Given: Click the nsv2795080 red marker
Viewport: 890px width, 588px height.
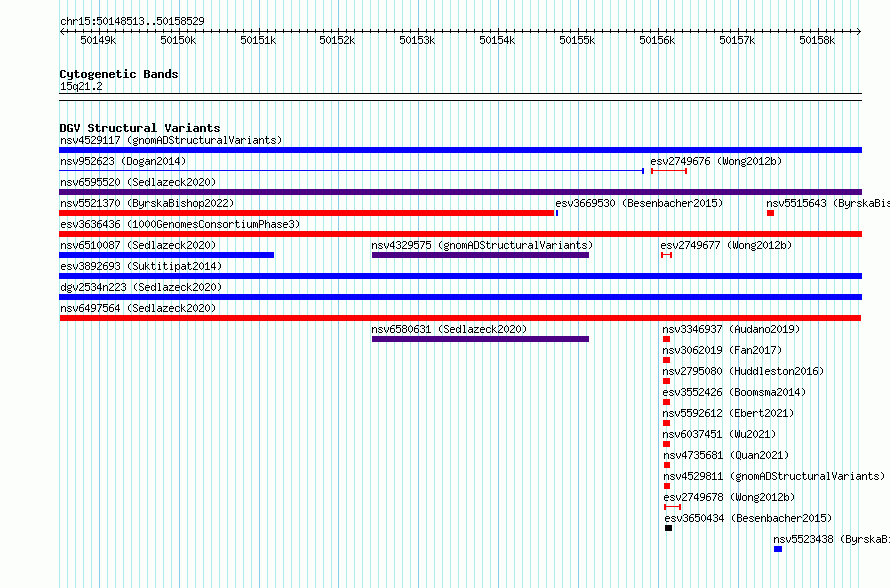Looking at the screenshot, I should [666, 381].
